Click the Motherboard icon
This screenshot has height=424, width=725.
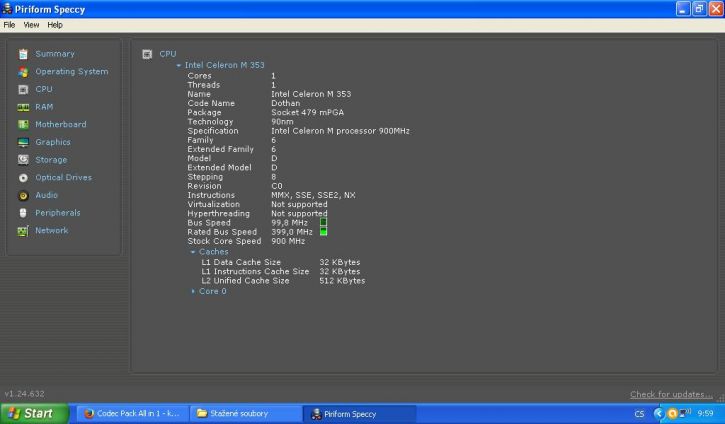coord(23,124)
